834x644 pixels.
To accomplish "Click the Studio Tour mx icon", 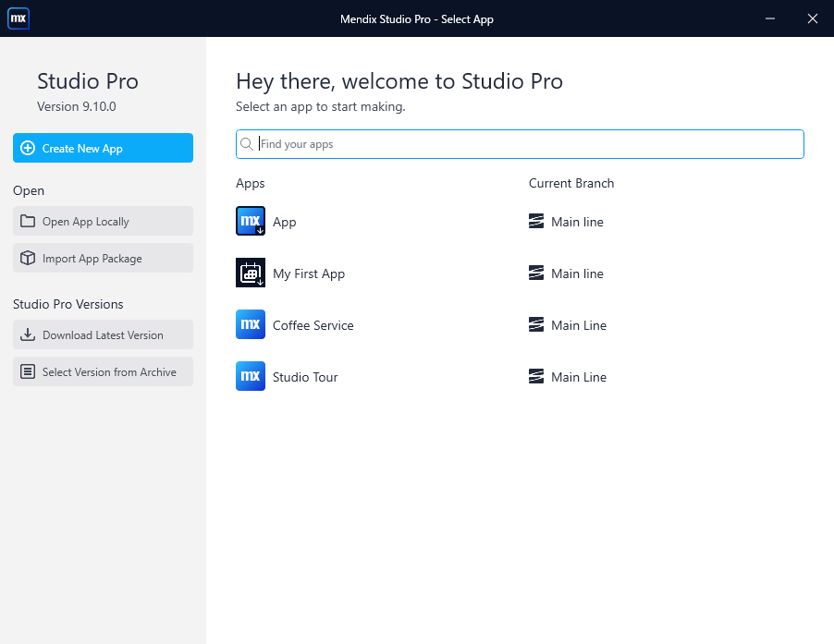I will pyautogui.click(x=251, y=376).
